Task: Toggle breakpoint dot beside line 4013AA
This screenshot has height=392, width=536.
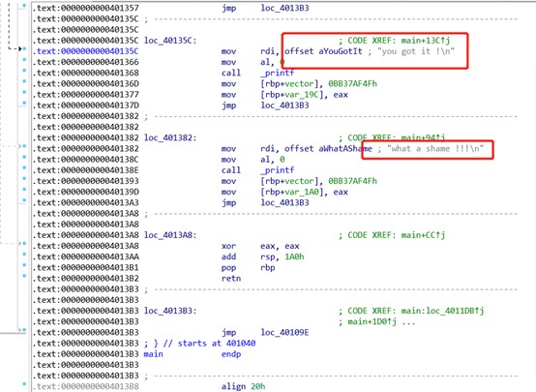Action: click(24, 255)
